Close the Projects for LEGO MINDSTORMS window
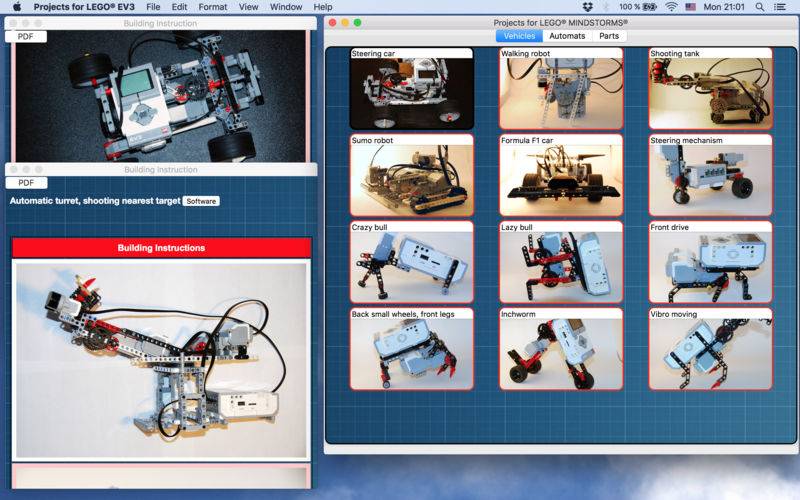800x500 pixels. [333, 22]
